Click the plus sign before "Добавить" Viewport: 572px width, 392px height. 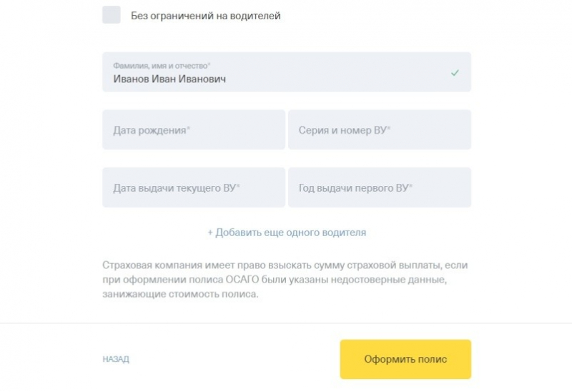coord(210,232)
